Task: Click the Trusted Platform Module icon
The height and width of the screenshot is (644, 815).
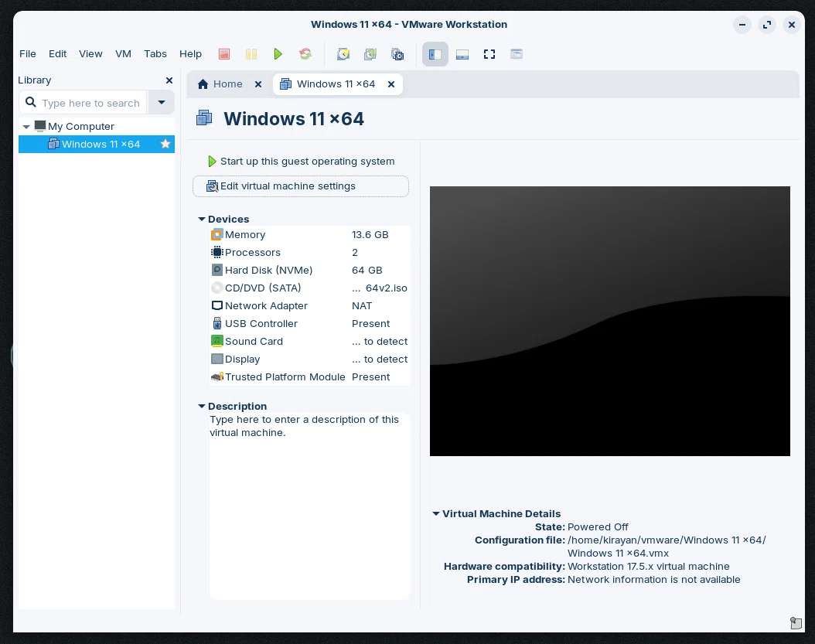Action: (x=217, y=377)
